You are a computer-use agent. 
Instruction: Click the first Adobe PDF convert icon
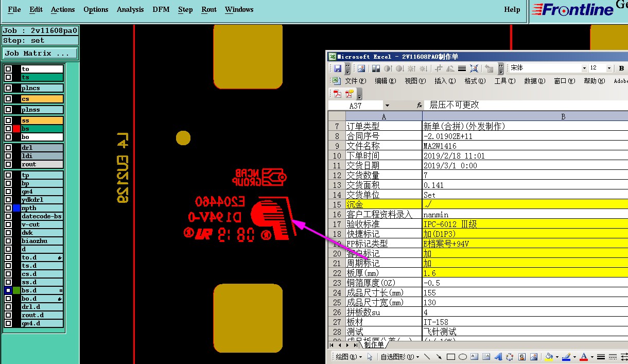click(337, 94)
